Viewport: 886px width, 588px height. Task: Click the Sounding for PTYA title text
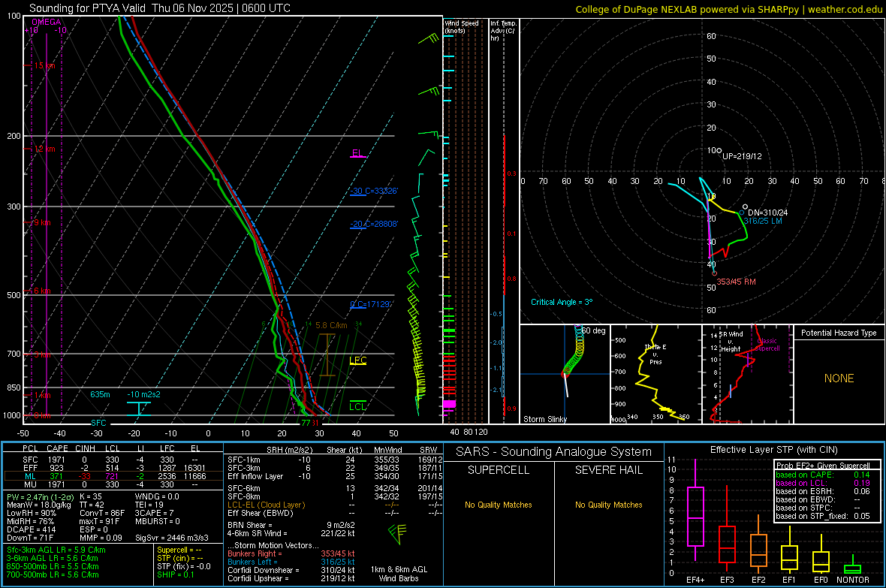coord(160,8)
